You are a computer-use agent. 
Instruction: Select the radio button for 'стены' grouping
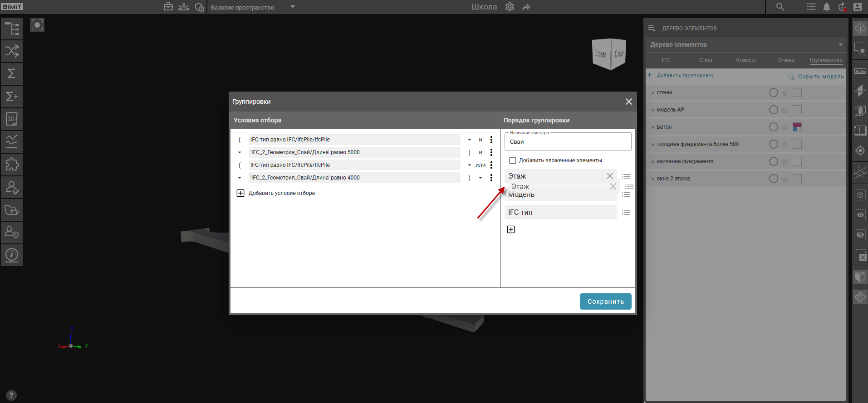773,92
